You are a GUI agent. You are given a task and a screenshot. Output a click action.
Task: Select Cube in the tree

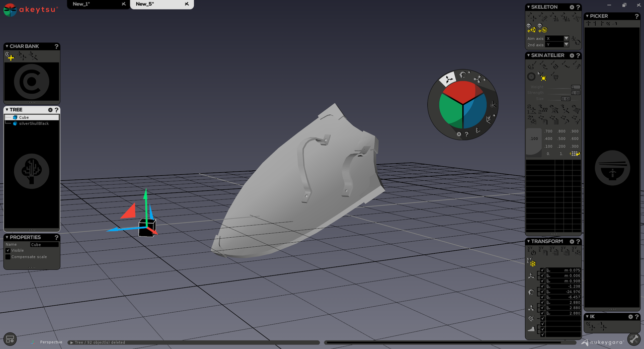coord(32,117)
